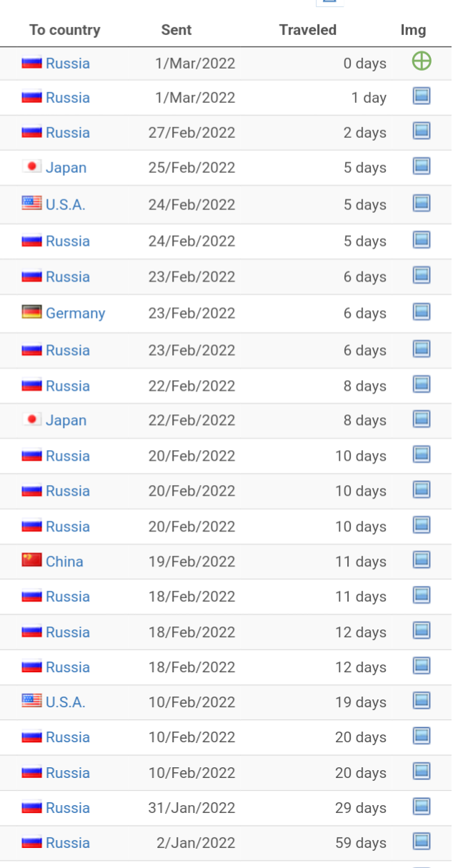Screen dimensions: 473x868
Task: Click the Img column header
Action: tap(414, 30)
